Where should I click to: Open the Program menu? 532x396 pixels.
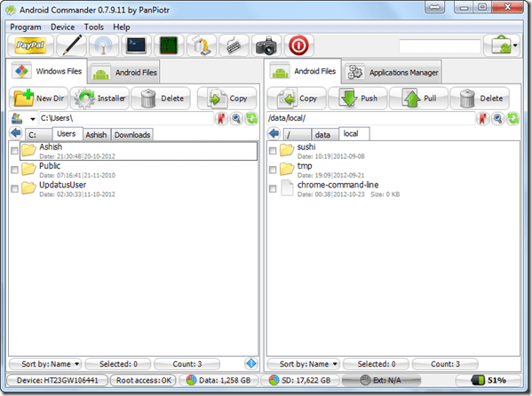click(26, 28)
